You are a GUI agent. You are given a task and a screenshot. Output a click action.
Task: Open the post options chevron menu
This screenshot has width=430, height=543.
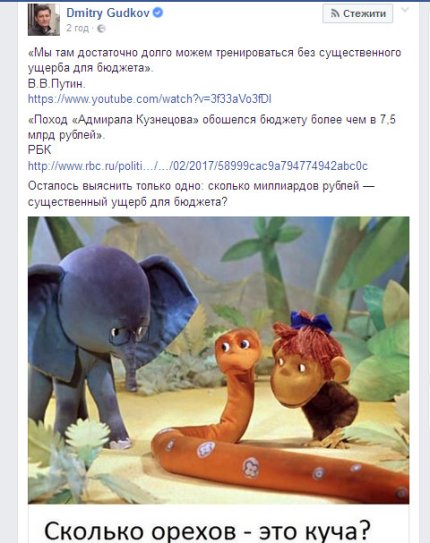[405, 10]
